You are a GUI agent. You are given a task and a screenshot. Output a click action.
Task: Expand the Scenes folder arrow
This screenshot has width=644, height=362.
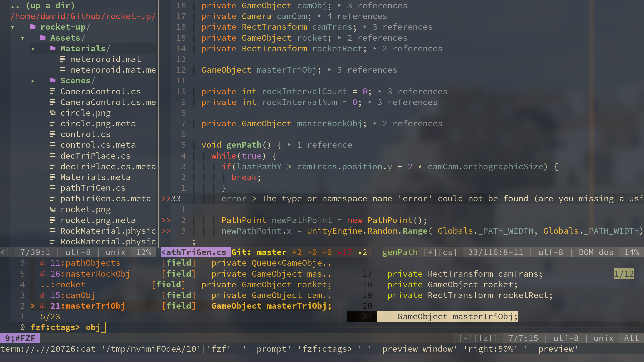click(33, 81)
